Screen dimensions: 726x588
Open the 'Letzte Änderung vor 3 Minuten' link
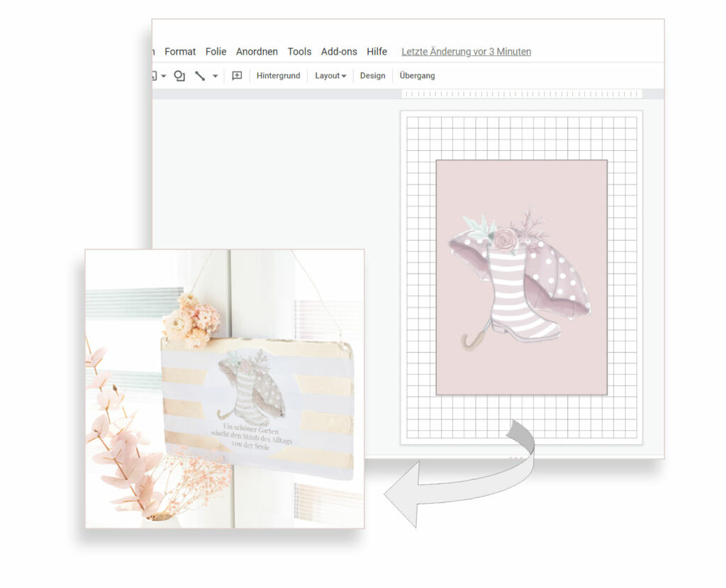pos(467,52)
